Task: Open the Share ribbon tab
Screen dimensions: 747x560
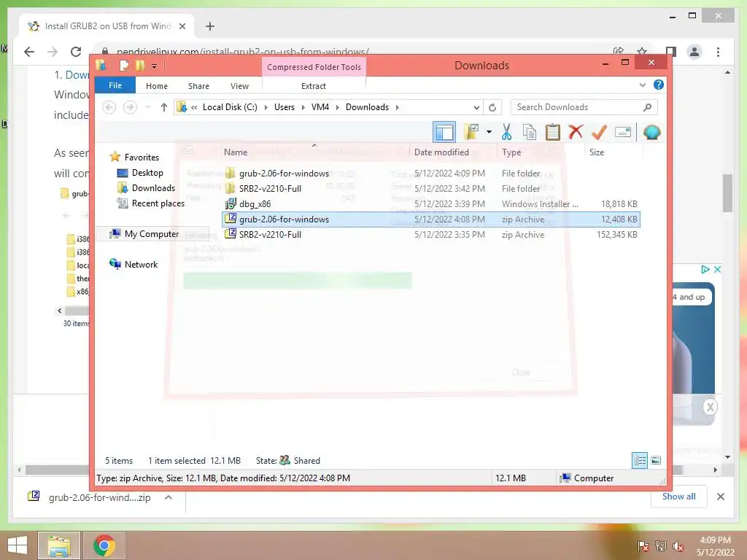Action: click(198, 86)
